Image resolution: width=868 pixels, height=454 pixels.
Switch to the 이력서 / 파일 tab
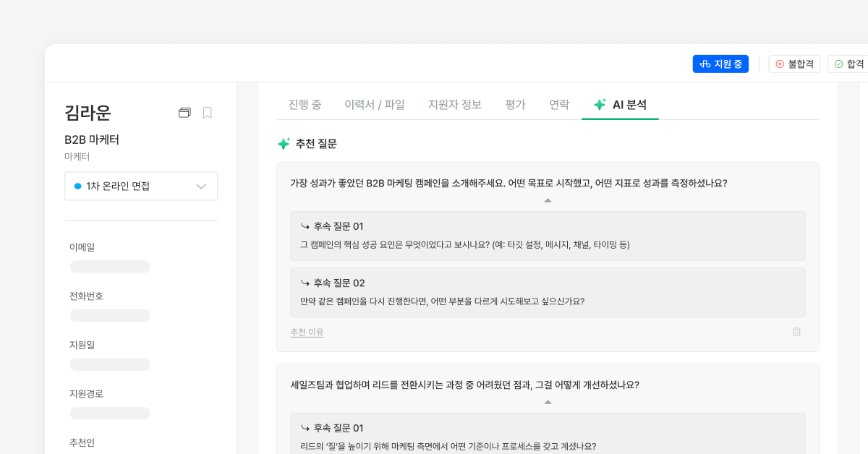[x=375, y=104]
